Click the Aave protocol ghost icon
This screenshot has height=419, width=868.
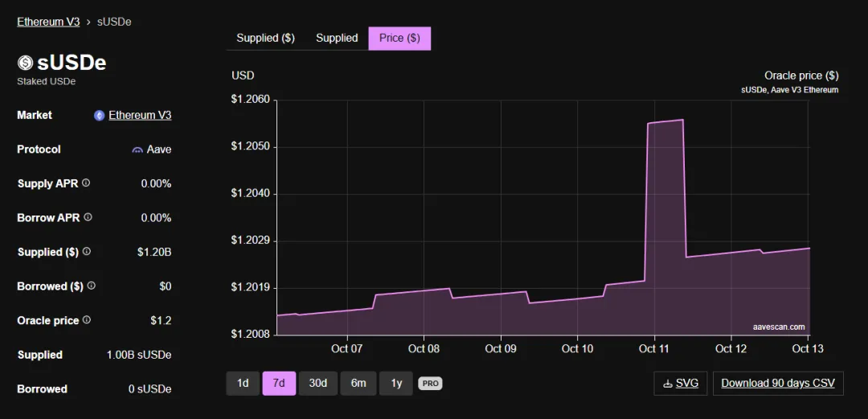[x=137, y=150]
